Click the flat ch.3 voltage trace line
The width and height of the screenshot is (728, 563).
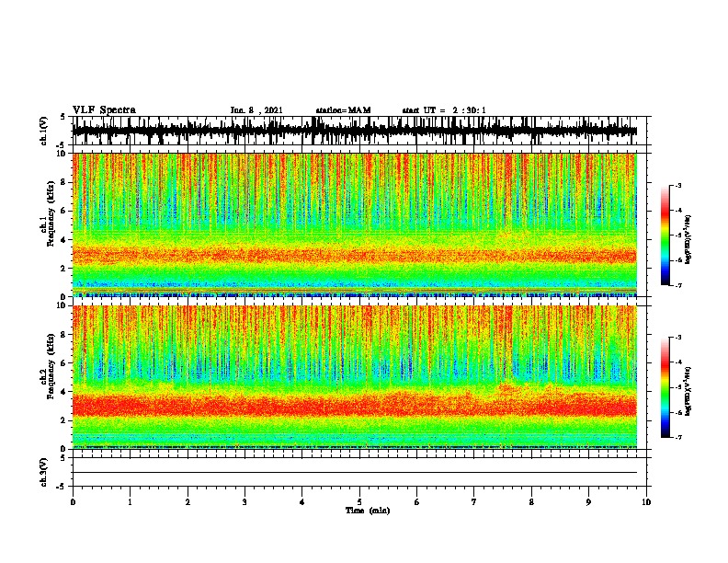click(355, 473)
